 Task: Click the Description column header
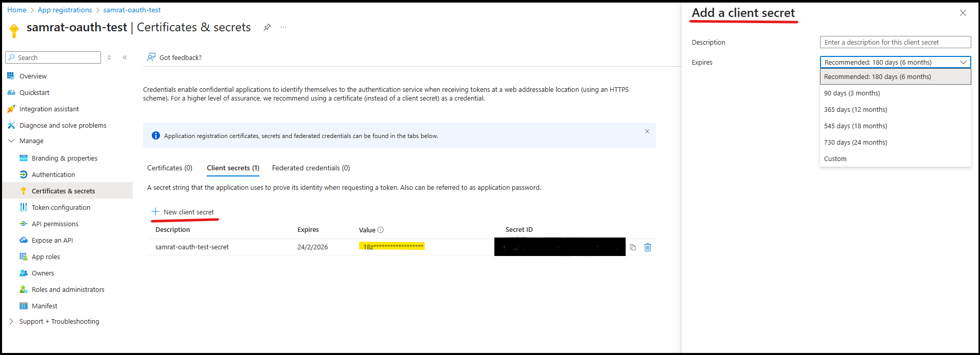pos(172,229)
